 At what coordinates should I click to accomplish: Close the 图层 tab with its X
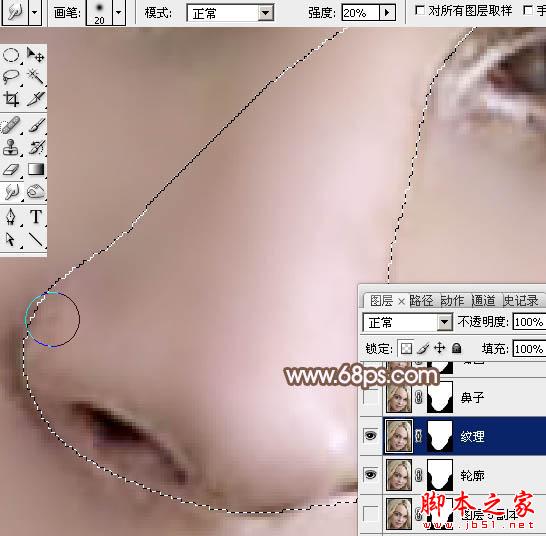(x=401, y=301)
